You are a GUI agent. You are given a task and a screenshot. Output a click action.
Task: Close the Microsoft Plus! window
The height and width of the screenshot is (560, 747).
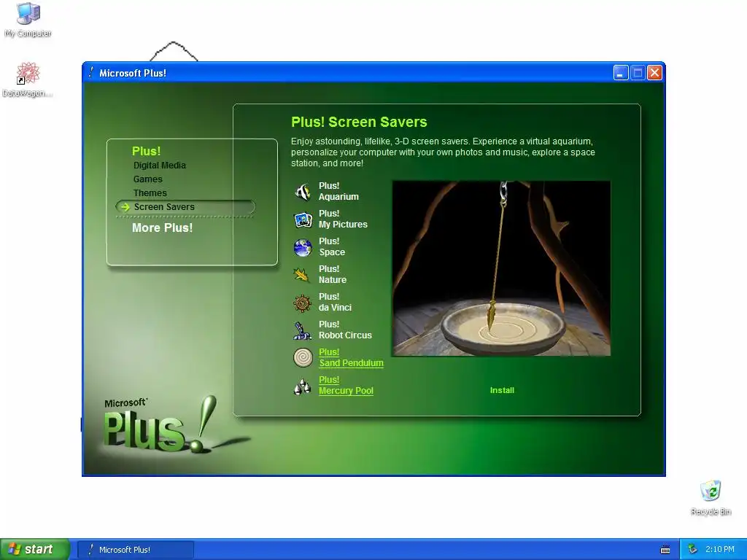(x=655, y=73)
